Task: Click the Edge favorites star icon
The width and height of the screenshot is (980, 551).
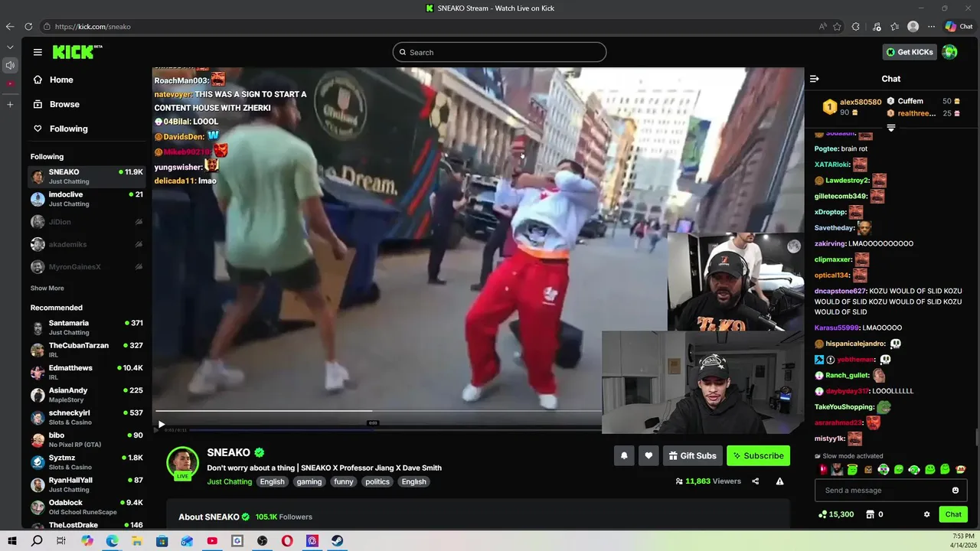Action: coord(838,26)
